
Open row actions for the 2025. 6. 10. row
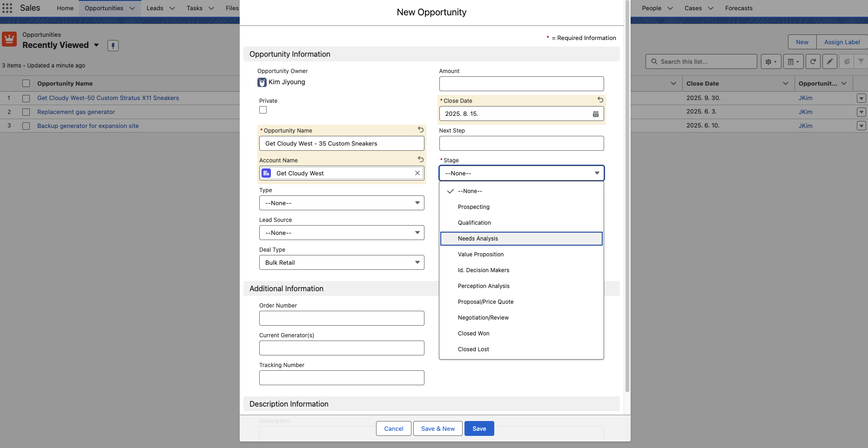(x=861, y=126)
